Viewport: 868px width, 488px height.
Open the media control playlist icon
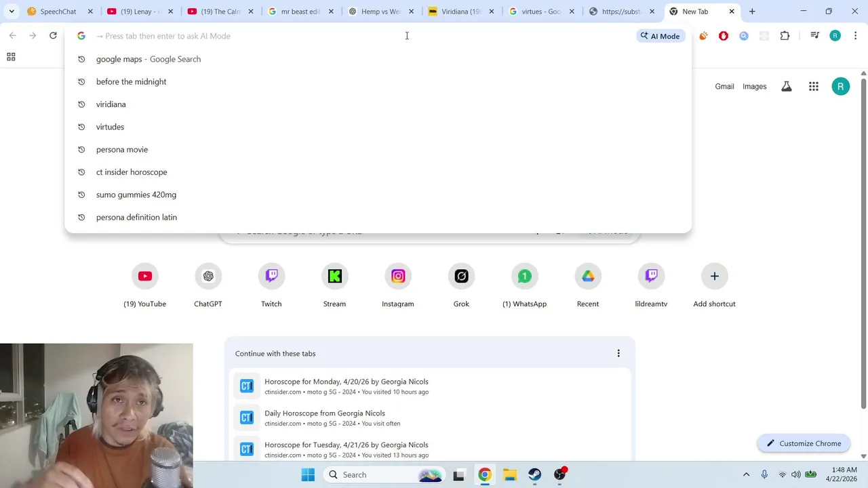815,36
